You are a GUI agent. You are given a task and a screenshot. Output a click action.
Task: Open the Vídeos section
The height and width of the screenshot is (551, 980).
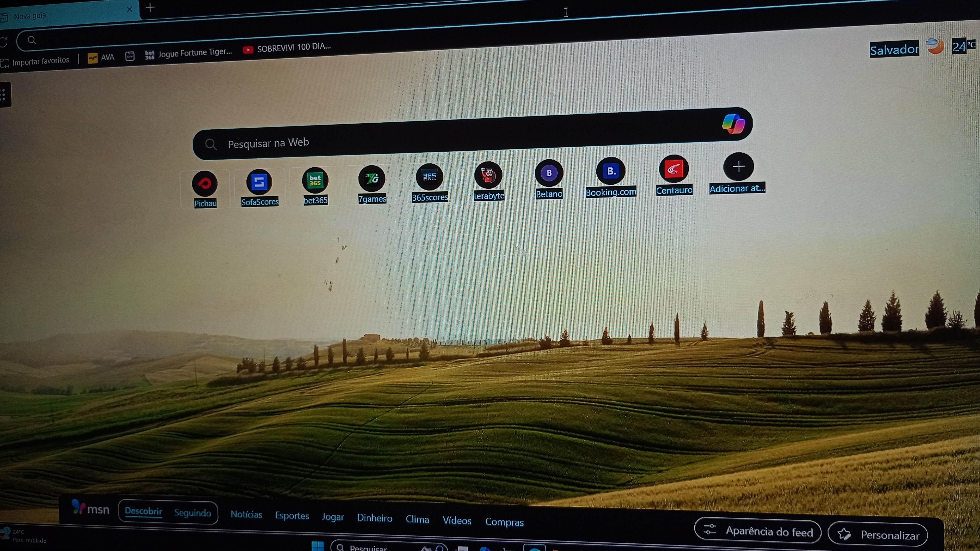coord(457,521)
